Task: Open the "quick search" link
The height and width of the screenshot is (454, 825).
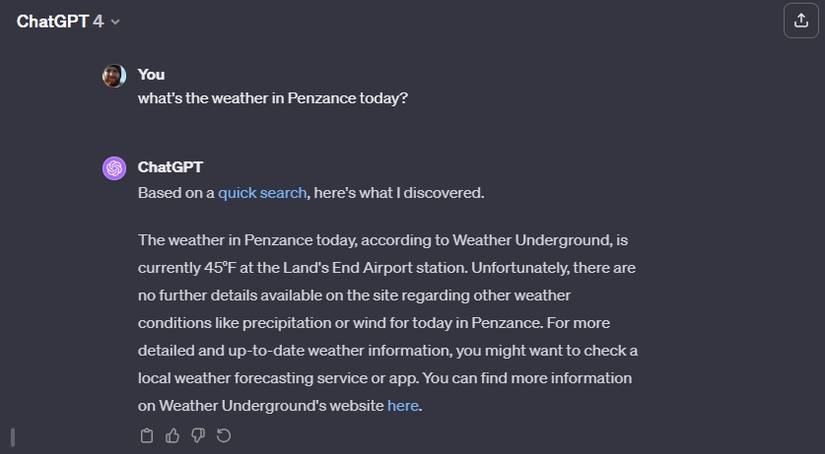Action: tap(262, 193)
